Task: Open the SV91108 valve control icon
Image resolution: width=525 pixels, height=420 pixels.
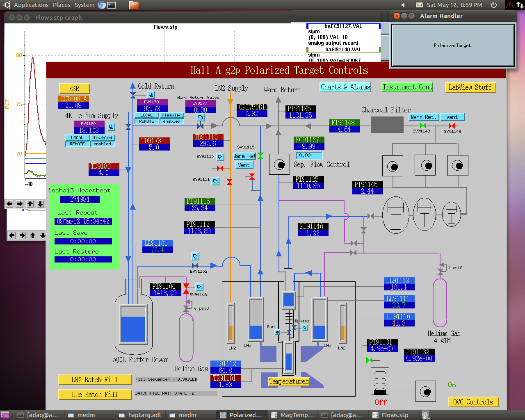Action: [199, 287]
